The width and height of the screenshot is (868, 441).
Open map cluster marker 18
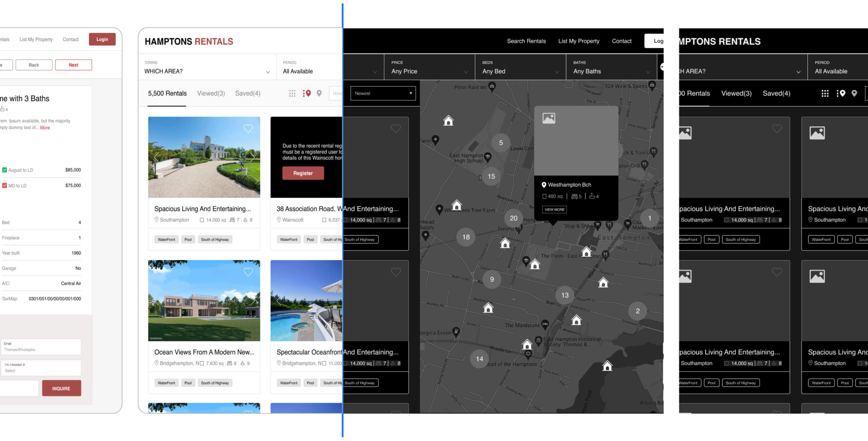(466, 237)
